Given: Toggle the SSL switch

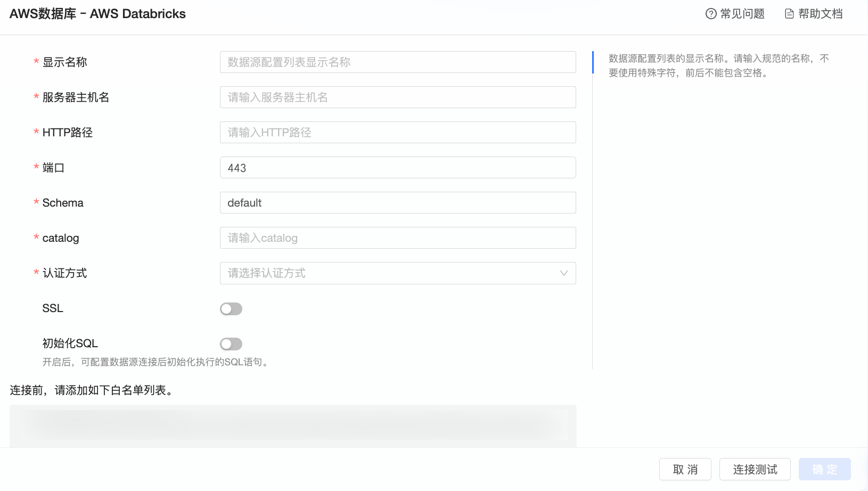Looking at the screenshot, I should coord(231,309).
